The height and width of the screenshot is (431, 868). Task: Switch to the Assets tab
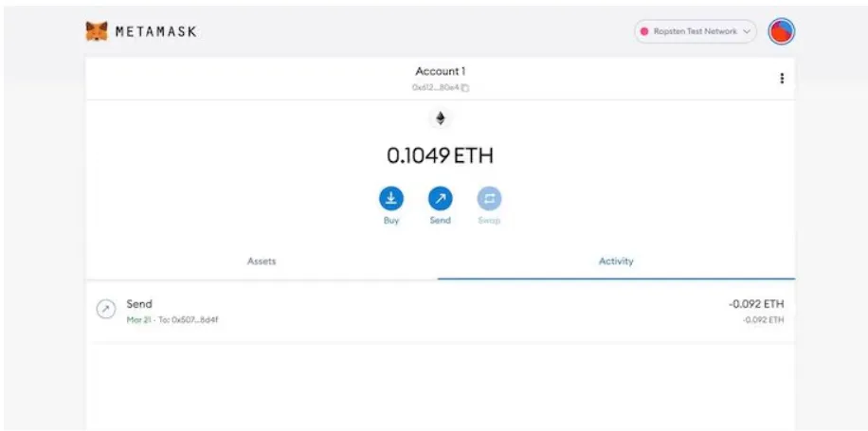pos(262,261)
